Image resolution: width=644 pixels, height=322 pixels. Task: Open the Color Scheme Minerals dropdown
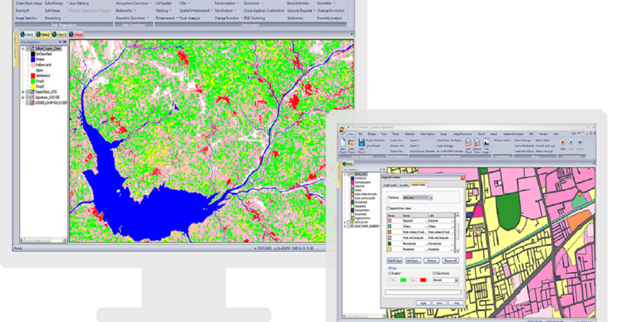(x=455, y=280)
